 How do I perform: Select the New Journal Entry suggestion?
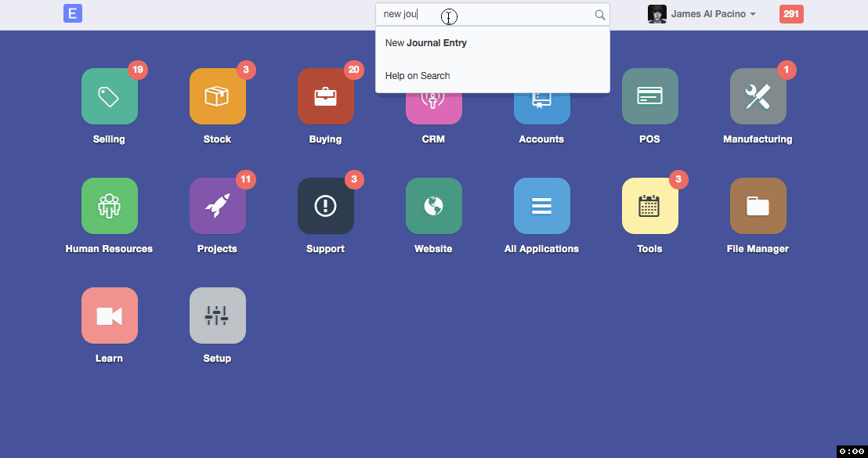(426, 43)
